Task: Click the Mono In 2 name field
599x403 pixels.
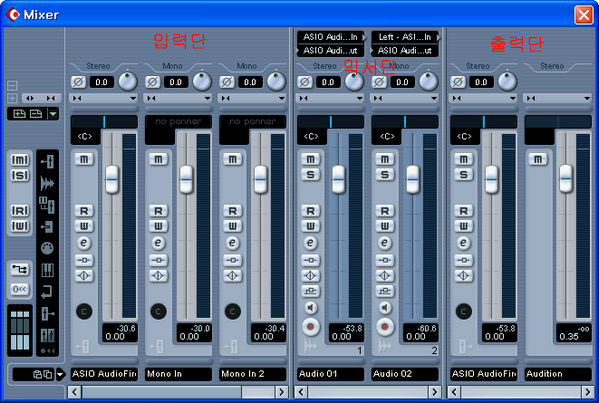Action: [x=253, y=374]
